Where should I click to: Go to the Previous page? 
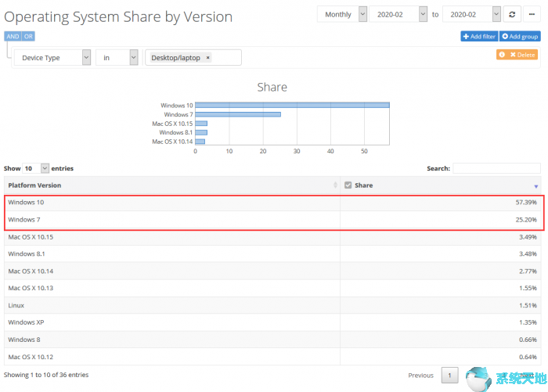click(420, 376)
